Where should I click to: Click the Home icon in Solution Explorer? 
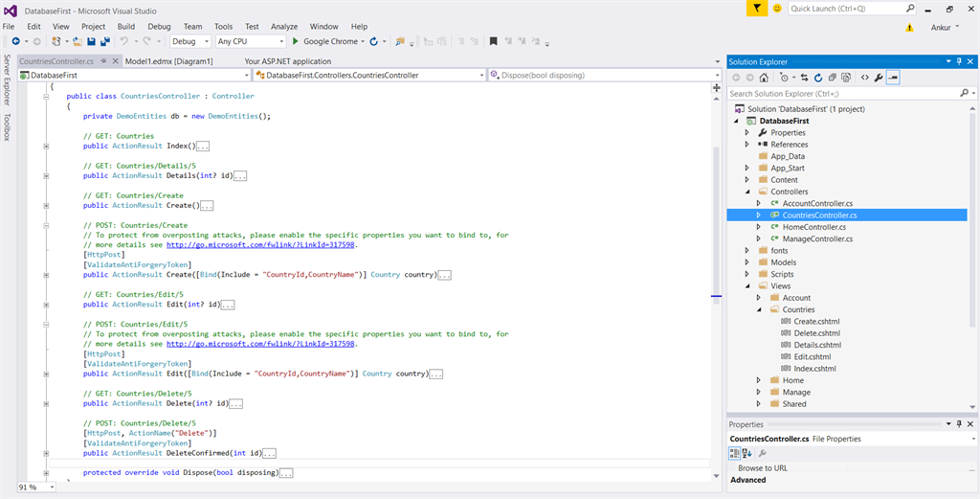[764, 78]
